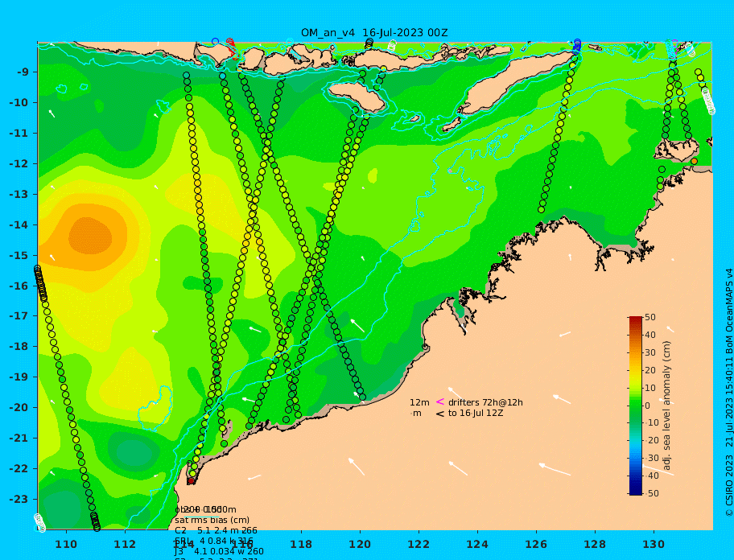The height and width of the screenshot is (560, 734).
Task: Click the colorbar tick label -50 at bottom
Action: tap(650, 493)
